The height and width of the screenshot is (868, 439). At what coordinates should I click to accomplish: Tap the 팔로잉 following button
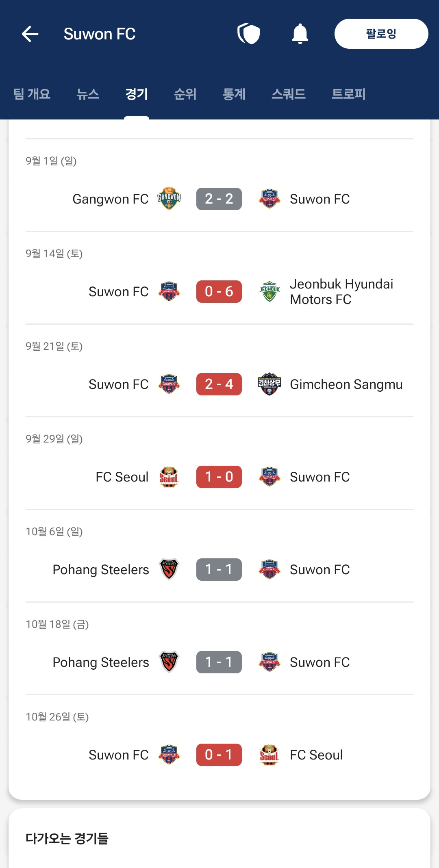point(380,34)
